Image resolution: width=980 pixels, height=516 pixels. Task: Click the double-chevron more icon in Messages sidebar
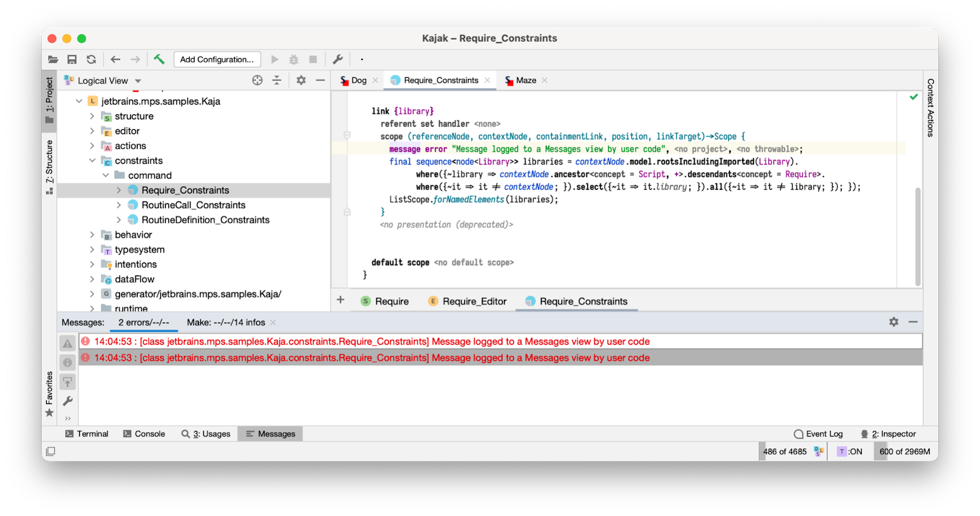pos(67,419)
